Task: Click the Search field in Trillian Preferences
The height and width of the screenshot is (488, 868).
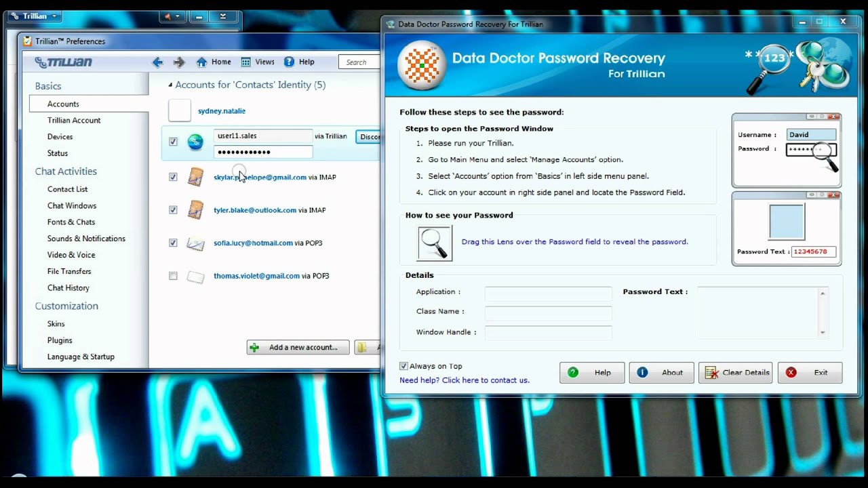Action: (359, 62)
